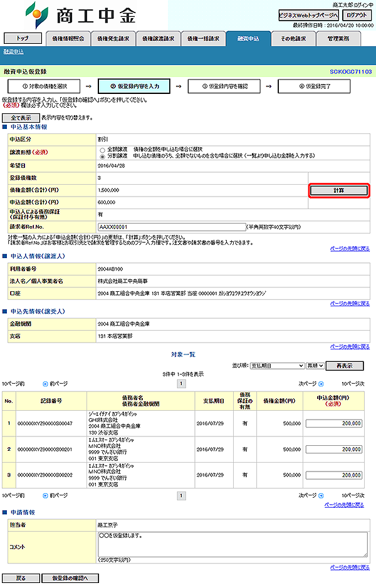The width and height of the screenshot is (376, 588).
Task: Click the 融資申込 breadcrumb link
Action: 14,52
